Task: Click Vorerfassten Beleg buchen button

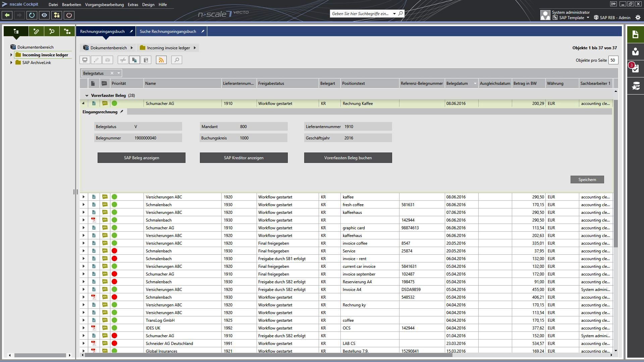Action: pos(348,158)
